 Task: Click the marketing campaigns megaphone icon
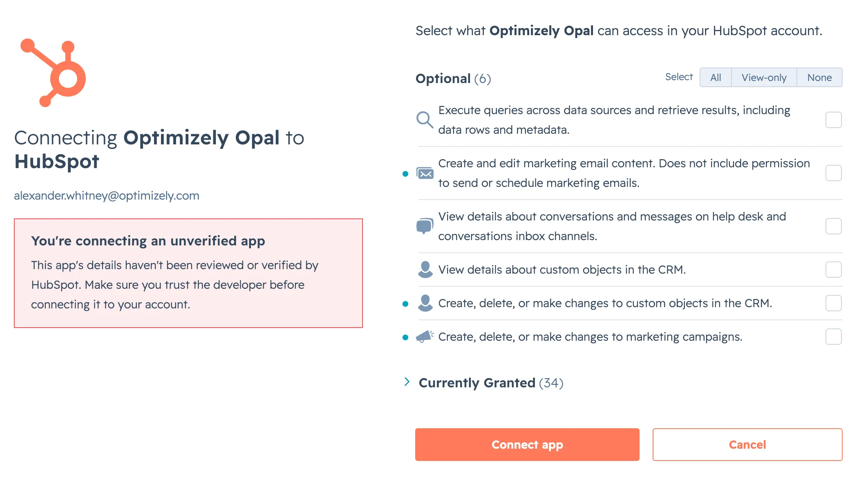click(425, 336)
